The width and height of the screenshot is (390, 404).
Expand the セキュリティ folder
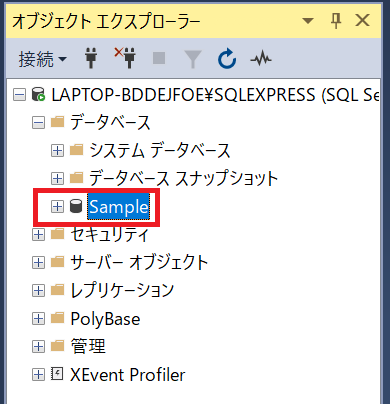click(x=38, y=234)
